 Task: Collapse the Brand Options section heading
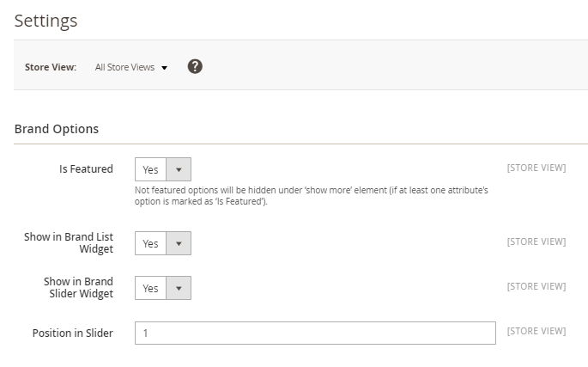coord(57,129)
